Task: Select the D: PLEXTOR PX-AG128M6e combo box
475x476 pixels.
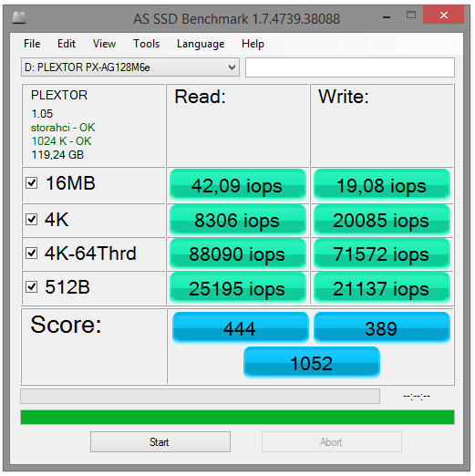Action: point(130,67)
